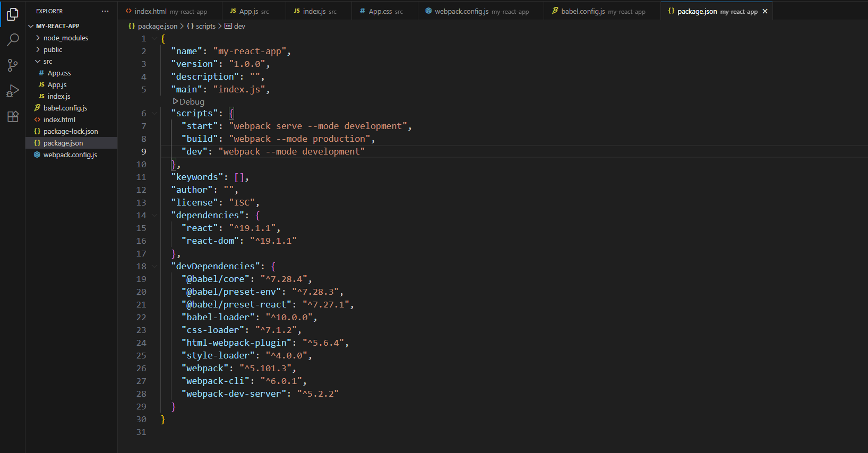
Task: Click the "^5.101.3" webpack version
Action: 265,368
